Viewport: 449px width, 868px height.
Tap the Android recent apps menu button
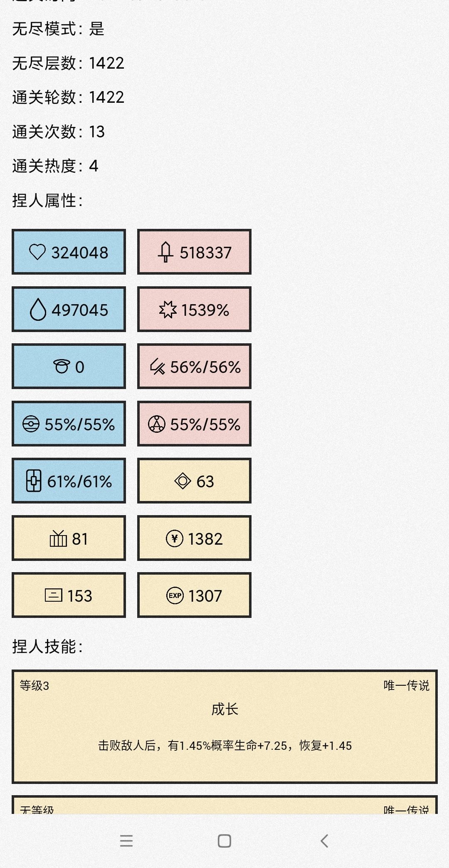pyautogui.click(x=126, y=841)
